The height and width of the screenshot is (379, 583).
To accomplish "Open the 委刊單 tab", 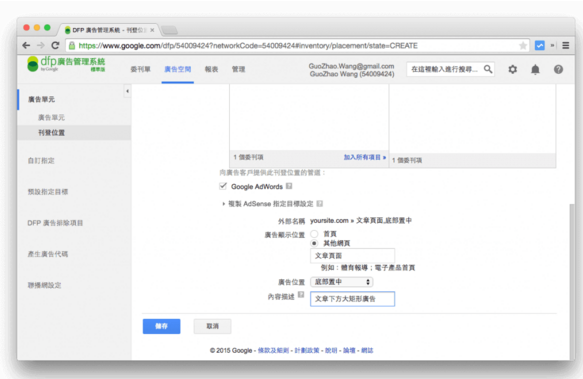I will click(x=141, y=69).
